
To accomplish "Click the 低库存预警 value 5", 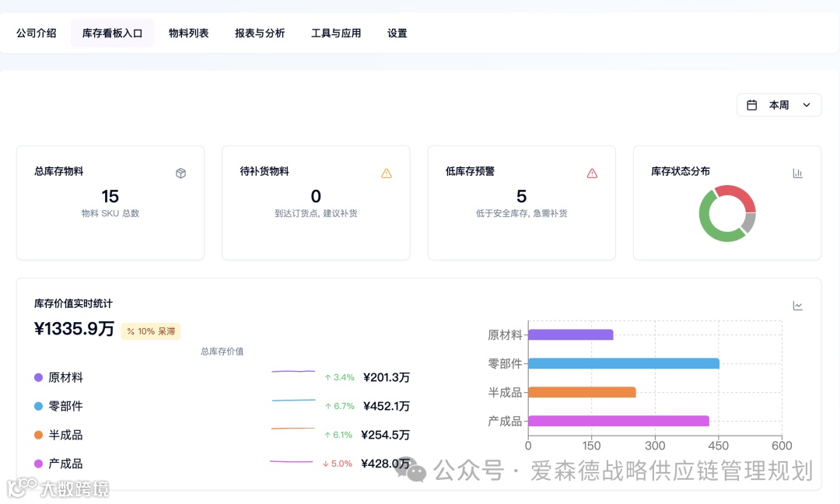I will pos(521,196).
